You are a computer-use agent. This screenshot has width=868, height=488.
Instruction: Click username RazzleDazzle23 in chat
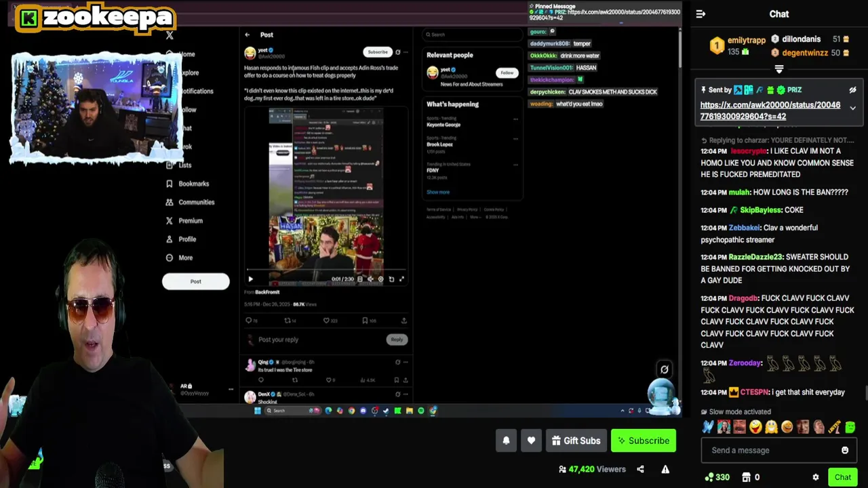coord(755,257)
